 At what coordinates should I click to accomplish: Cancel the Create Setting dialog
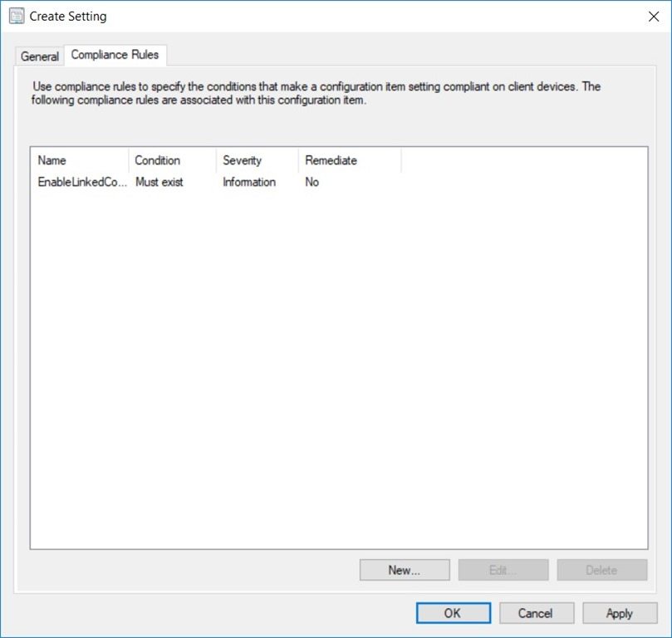(x=536, y=613)
